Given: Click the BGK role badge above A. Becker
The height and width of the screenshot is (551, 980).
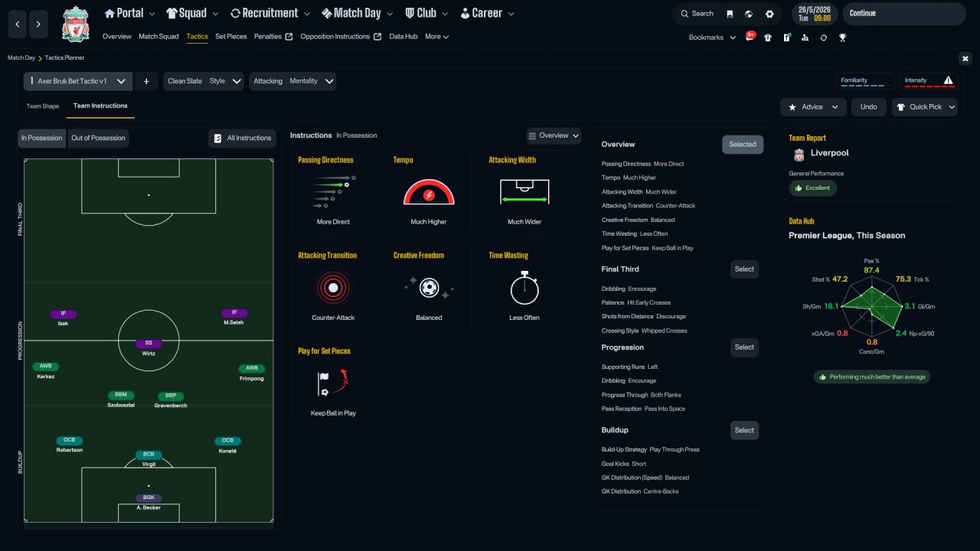Looking at the screenshot, I should click(x=149, y=497).
